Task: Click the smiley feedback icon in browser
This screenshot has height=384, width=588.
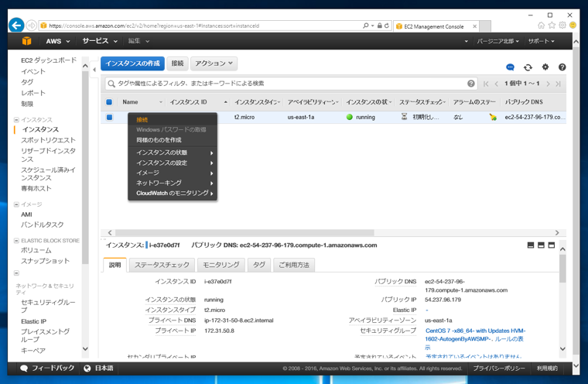Action: [x=573, y=25]
